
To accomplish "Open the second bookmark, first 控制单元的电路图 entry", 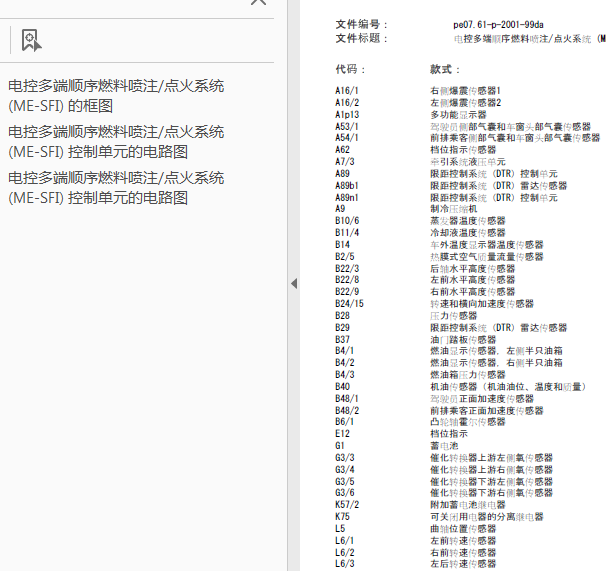I will pyautogui.click(x=116, y=141).
